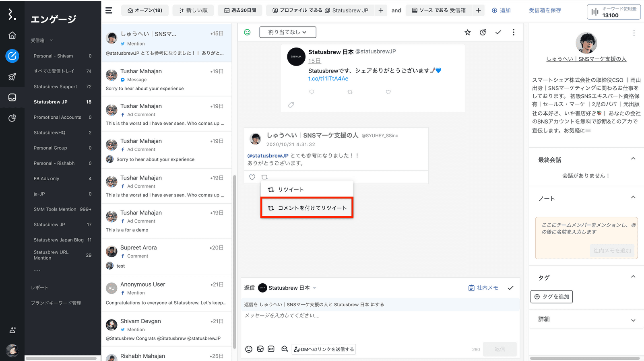Open the Publish paper-plane icon

click(12, 77)
